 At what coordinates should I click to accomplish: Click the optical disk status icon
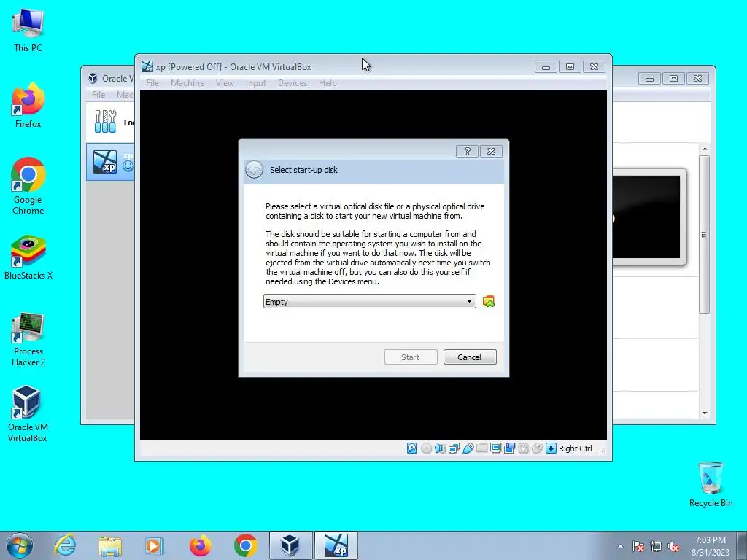426,448
